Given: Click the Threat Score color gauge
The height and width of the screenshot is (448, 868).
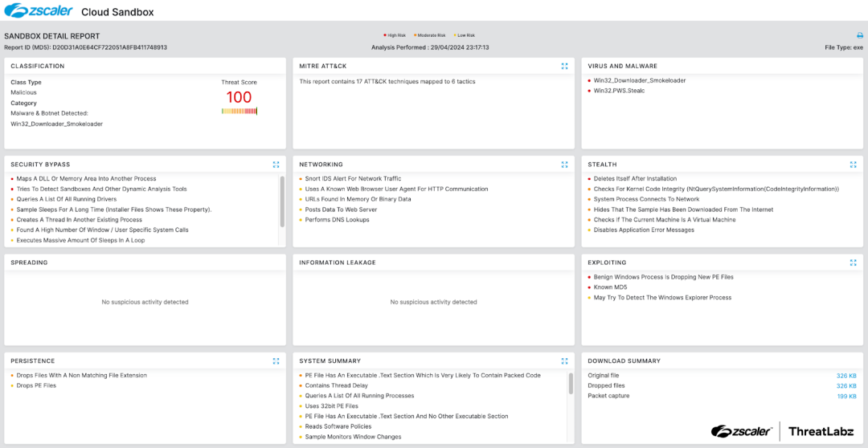Looking at the screenshot, I should coord(239,111).
